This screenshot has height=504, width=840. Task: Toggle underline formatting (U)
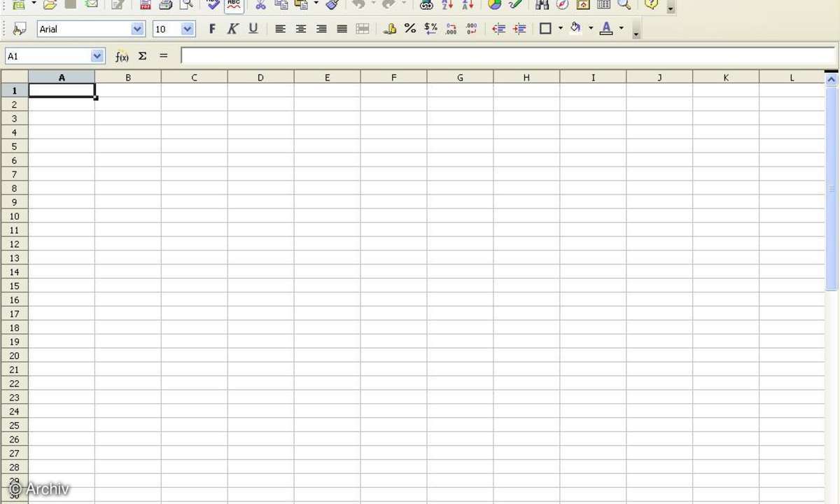(253, 29)
